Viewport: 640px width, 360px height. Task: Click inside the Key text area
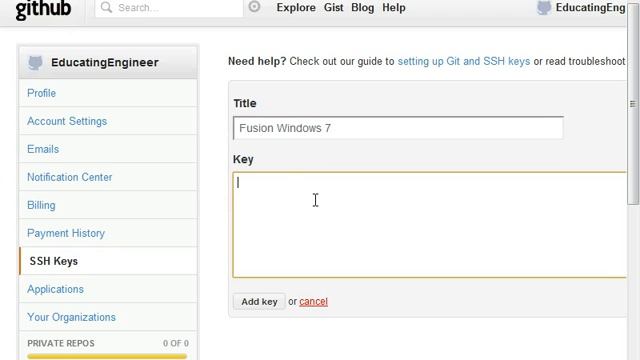(x=429, y=225)
